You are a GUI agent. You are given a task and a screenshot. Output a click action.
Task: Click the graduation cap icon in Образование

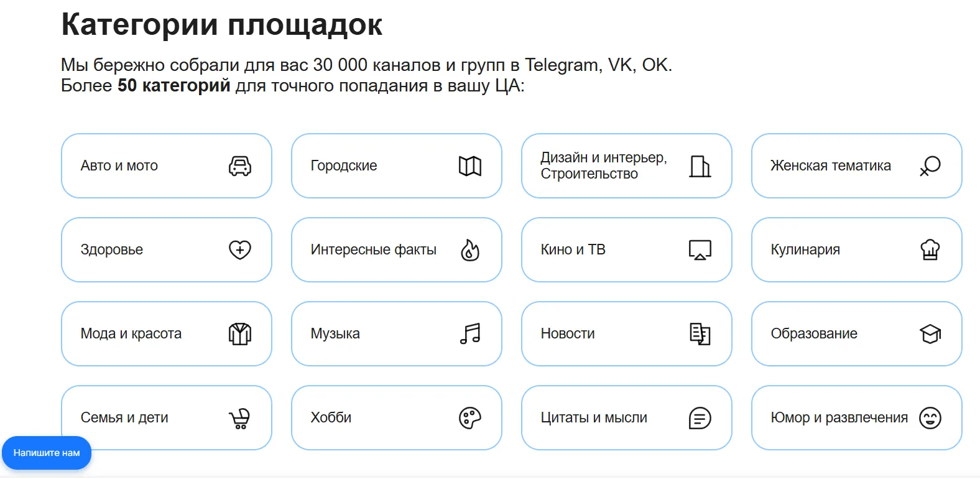pos(930,334)
